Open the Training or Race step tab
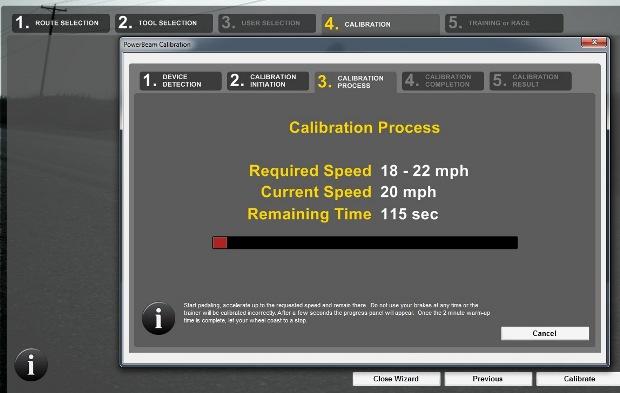 [x=504, y=23]
